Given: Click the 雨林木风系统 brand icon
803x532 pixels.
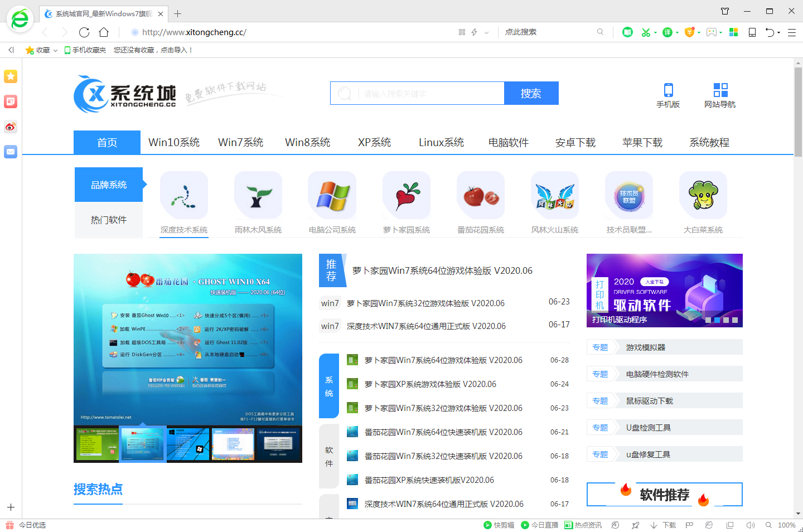Looking at the screenshot, I should [x=258, y=195].
